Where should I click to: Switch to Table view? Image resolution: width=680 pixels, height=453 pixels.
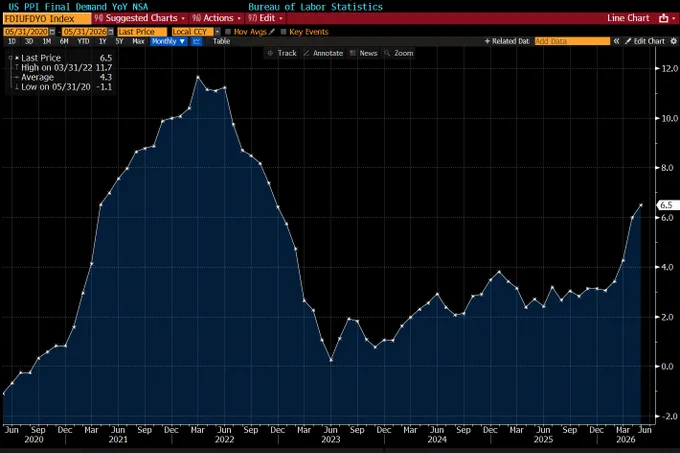(221, 41)
